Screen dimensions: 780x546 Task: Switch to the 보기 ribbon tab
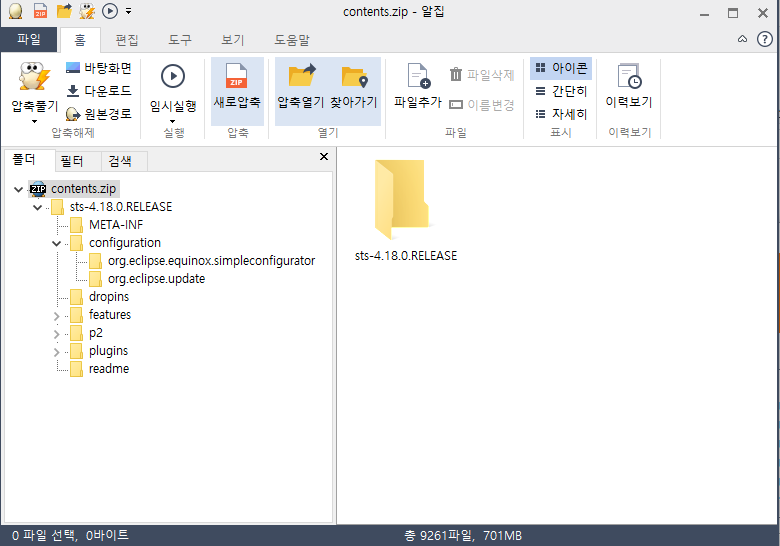tap(232, 40)
